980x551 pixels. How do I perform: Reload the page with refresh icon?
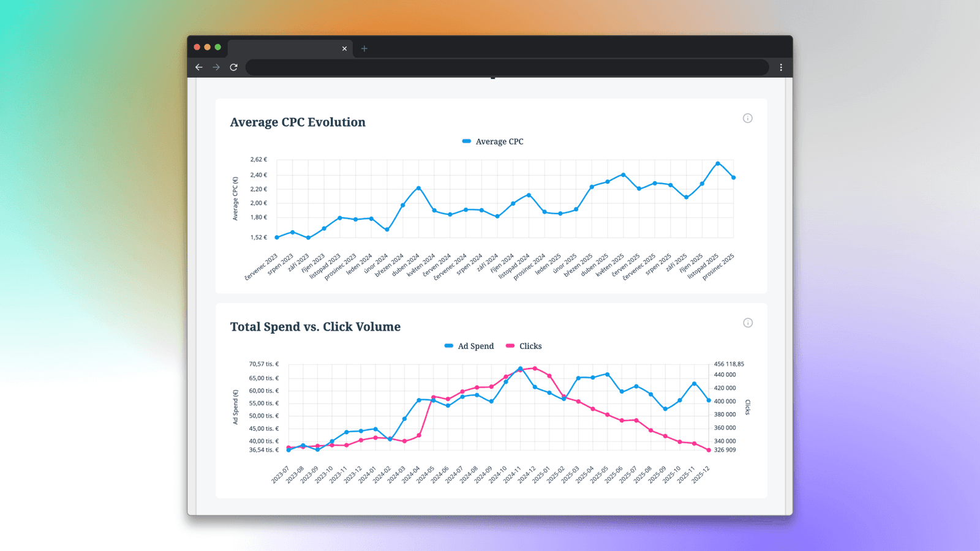point(233,67)
